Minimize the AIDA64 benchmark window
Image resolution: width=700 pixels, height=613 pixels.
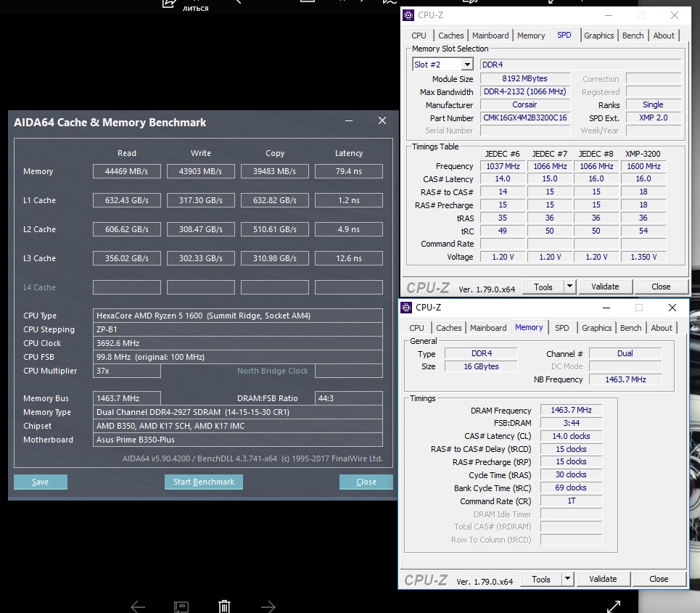pyautogui.click(x=349, y=120)
